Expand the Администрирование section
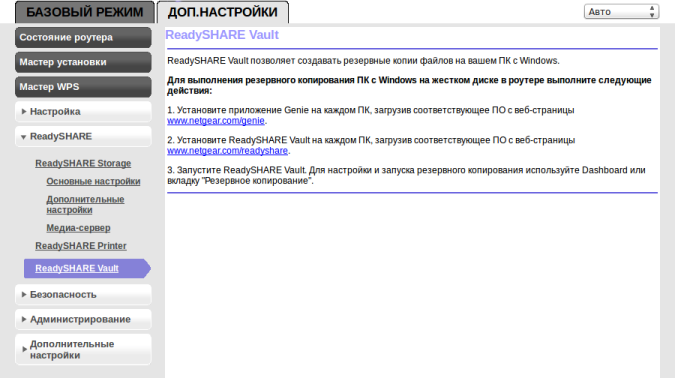The image size is (675, 378). tap(83, 319)
